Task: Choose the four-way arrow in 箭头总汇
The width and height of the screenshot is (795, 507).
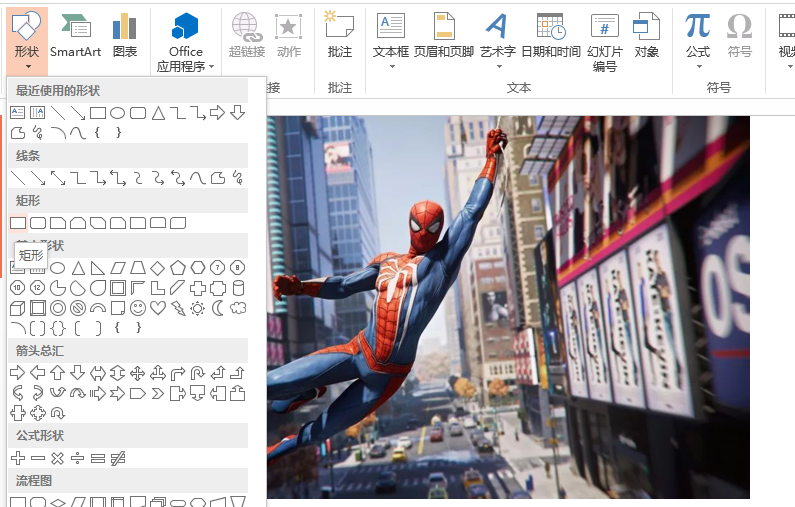Action: click(137, 374)
